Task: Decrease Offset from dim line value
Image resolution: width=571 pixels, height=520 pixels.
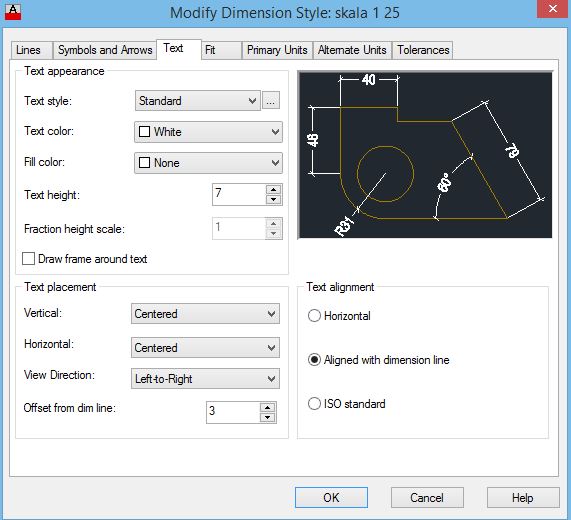Action: click(267, 418)
